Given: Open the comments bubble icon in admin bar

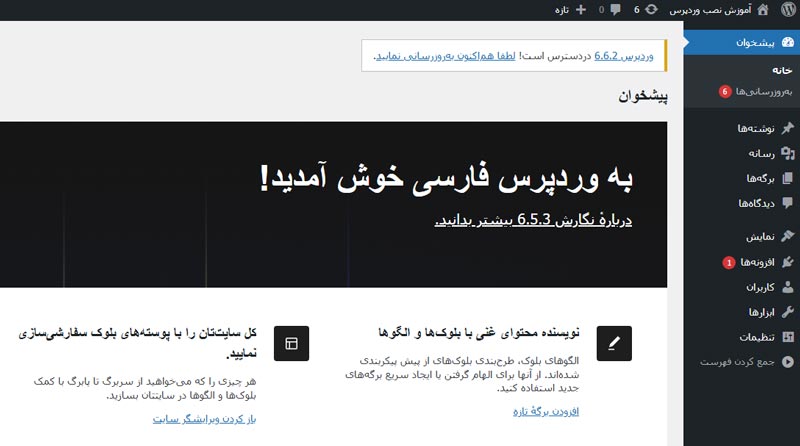Looking at the screenshot, I should (x=615, y=10).
